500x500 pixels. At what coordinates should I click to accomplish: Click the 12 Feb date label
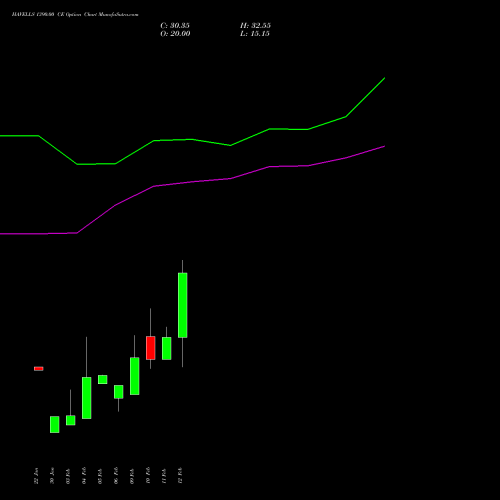180,476
